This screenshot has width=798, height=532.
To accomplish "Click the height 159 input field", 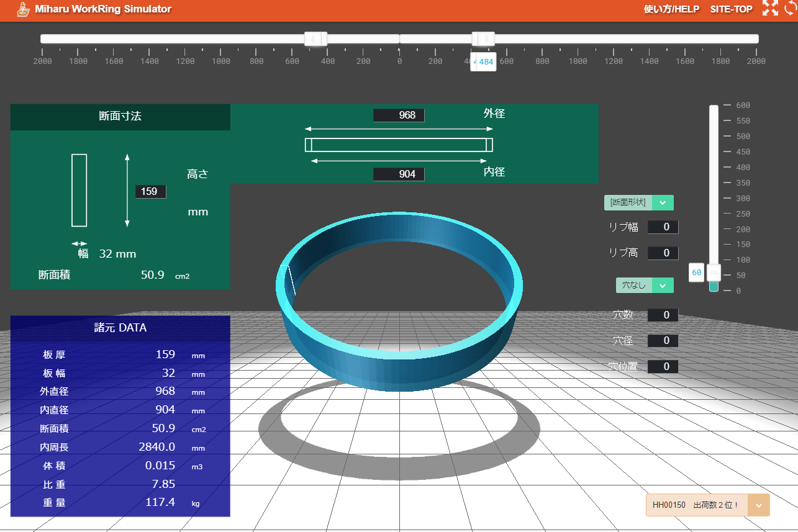I will point(151,191).
